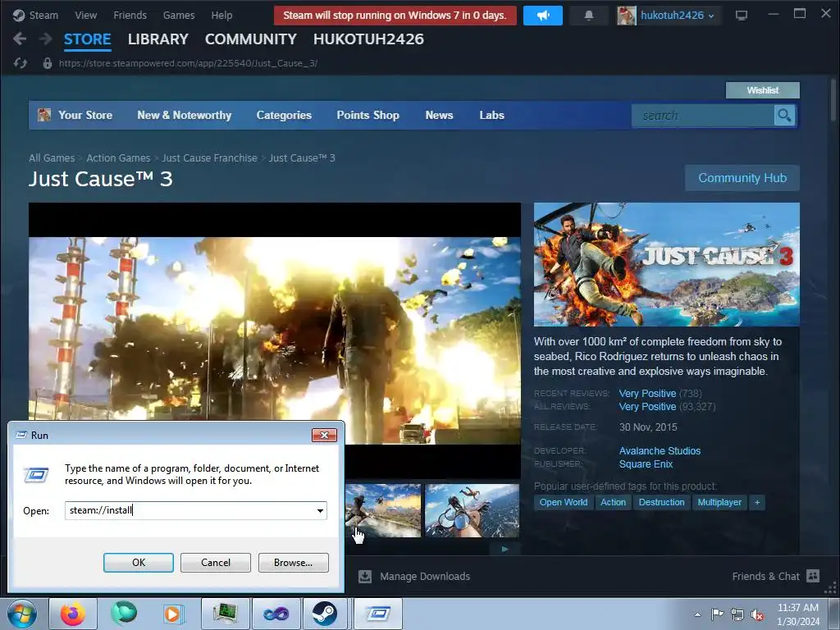Click the recent reviews Very Positive link
The image size is (840, 630).
647,393
